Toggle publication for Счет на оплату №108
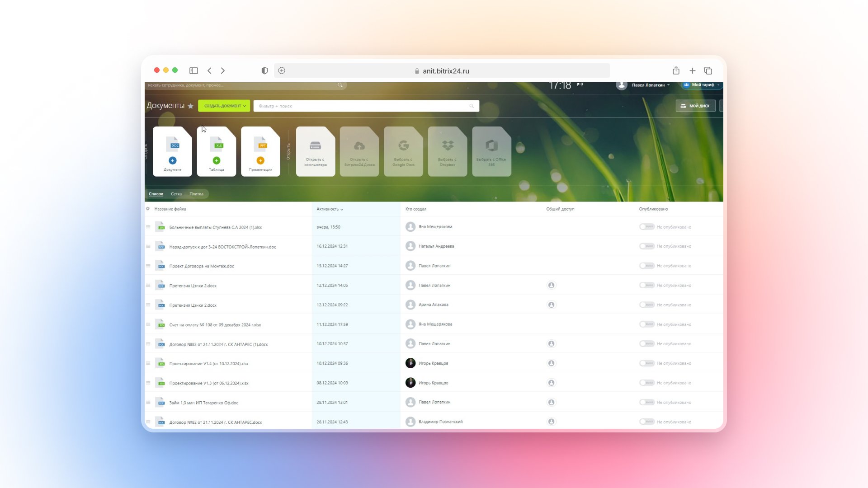 [x=647, y=324]
